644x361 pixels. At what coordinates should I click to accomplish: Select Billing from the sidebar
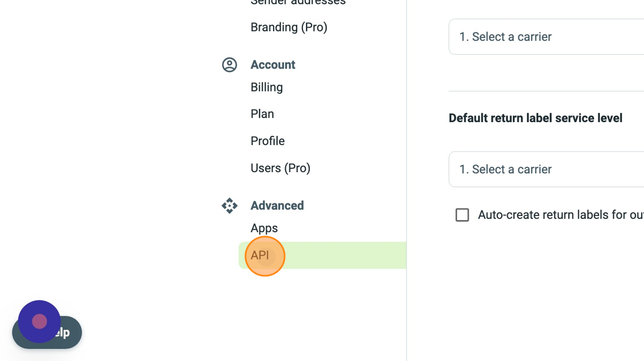[x=266, y=87]
